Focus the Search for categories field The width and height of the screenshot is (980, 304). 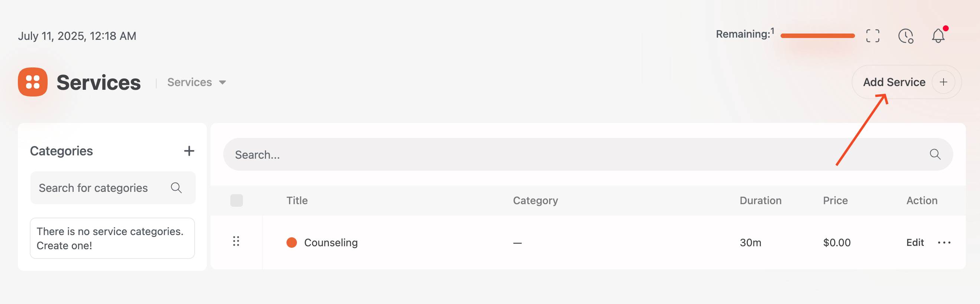click(113, 187)
